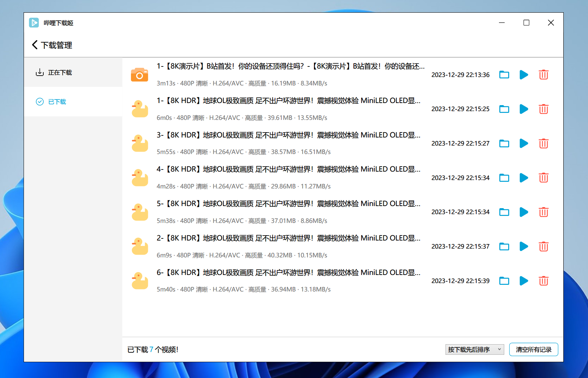
Task: Switch to 已下载 tab
Action: point(73,102)
